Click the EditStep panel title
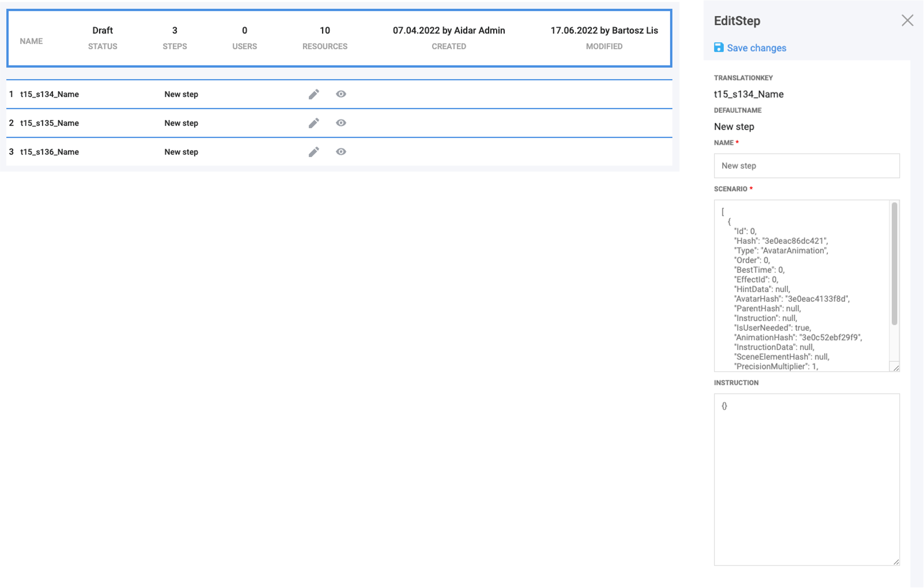This screenshot has height=588, width=924. pos(737,21)
